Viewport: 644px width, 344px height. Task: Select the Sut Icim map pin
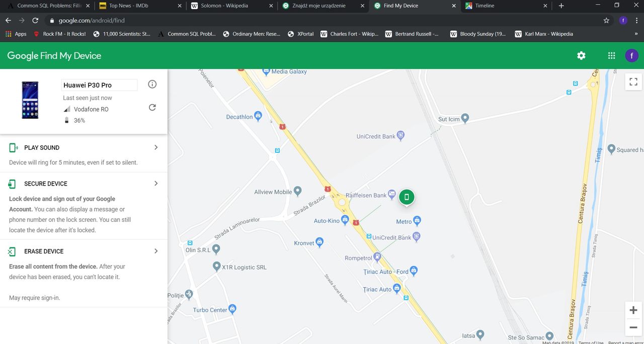tap(465, 119)
